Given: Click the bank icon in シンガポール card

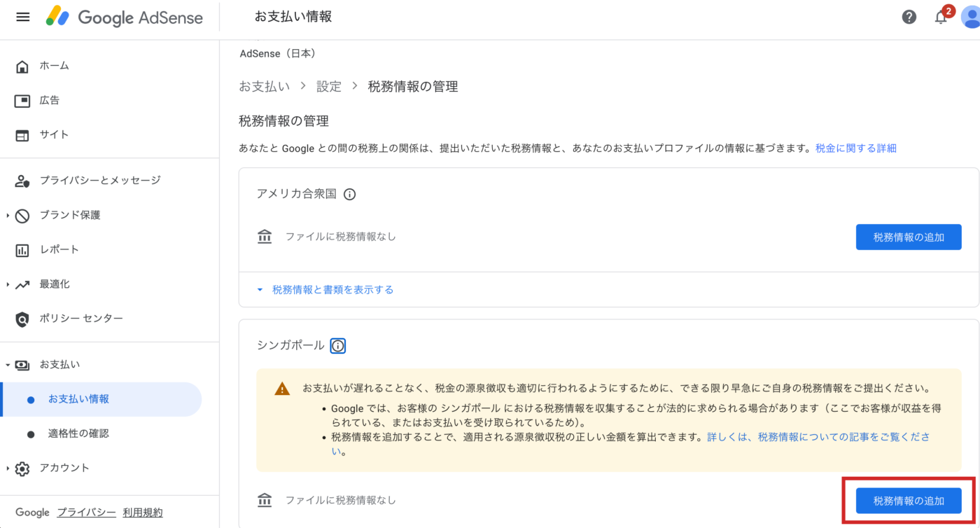Looking at the screenshot, I should (265, 500).
